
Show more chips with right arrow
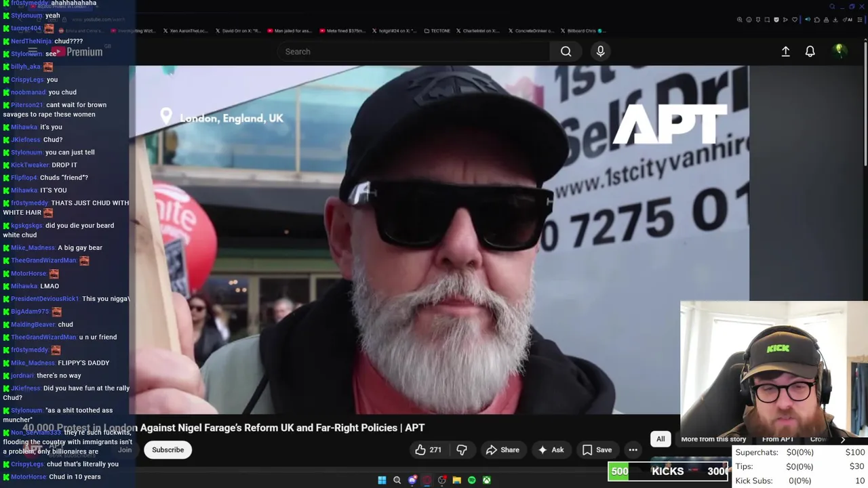843,439
